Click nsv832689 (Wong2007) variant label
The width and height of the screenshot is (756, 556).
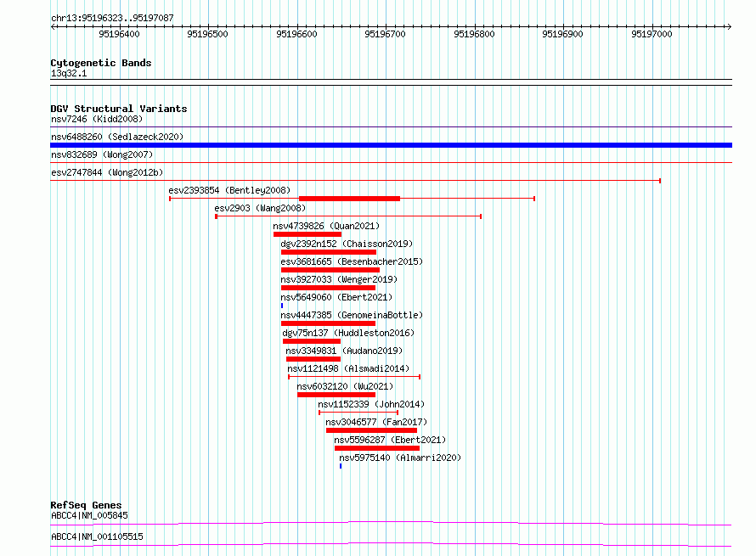[x=102, y=154]
